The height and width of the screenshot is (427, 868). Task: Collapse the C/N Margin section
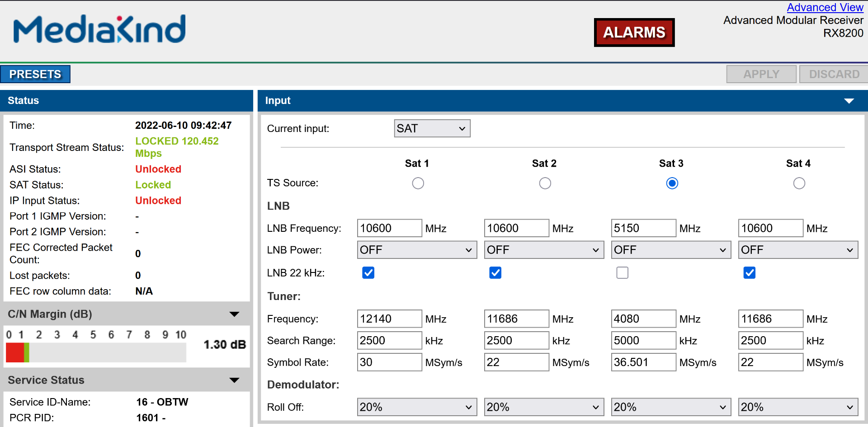click(234, 314)
